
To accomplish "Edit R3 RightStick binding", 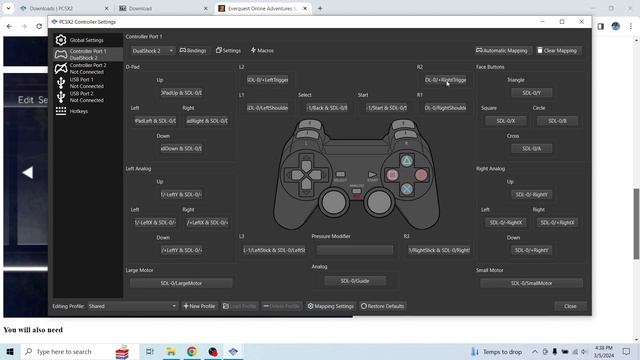I will coord(439,250).
